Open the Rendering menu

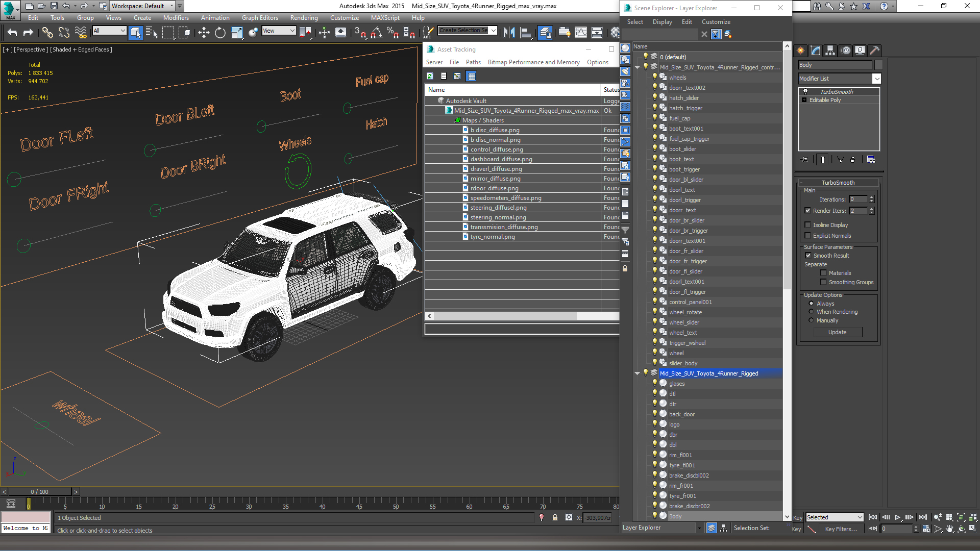[304, 17]
